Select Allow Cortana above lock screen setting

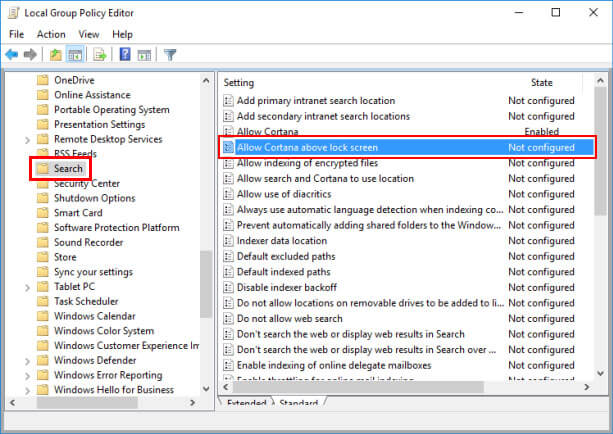pos(307,147)
